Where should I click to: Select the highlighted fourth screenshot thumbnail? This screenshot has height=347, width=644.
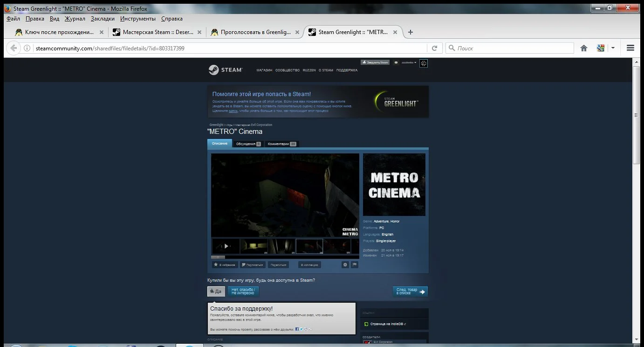pyautogui.click(x=309, y=246)
